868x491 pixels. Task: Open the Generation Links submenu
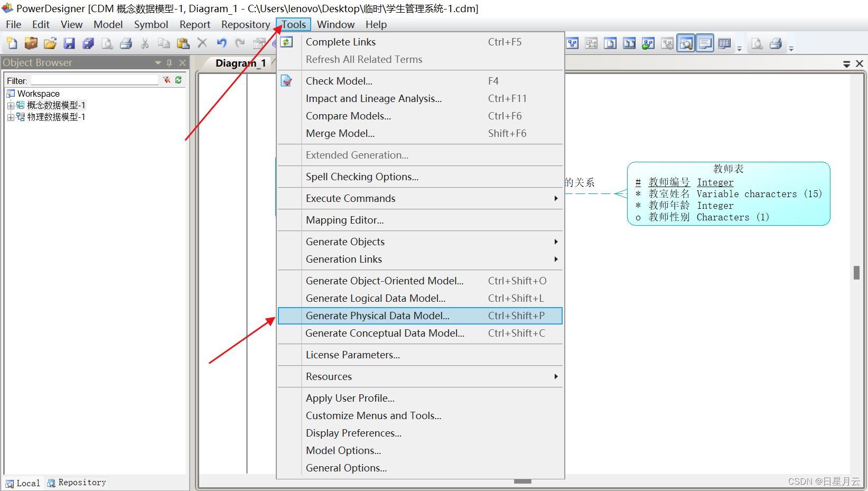coord(420,259)
